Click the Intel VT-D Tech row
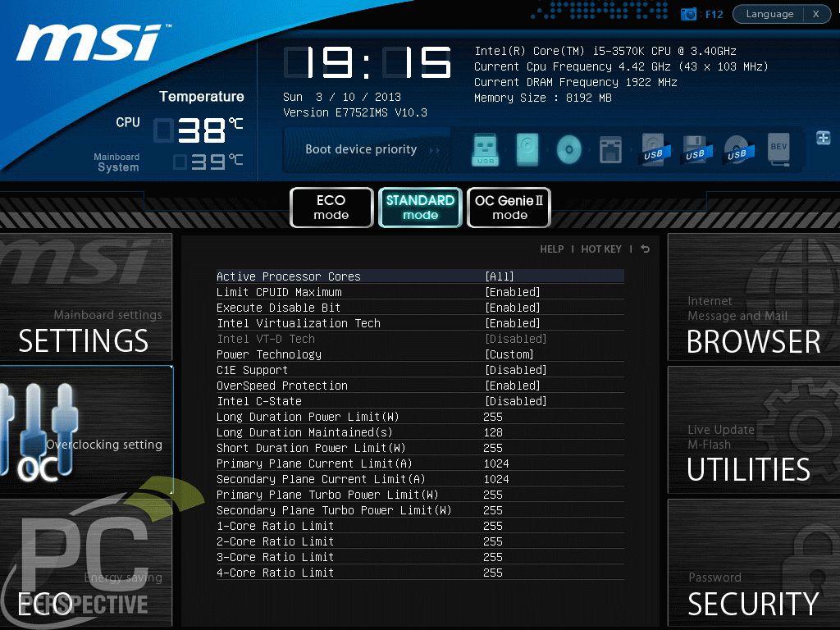 (420, 339)
